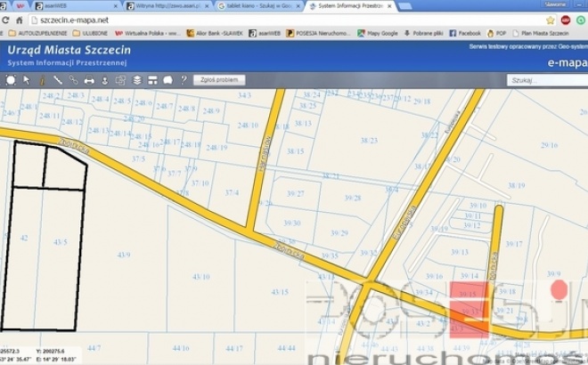Click the Zgłoś problem button

(219, 80)
